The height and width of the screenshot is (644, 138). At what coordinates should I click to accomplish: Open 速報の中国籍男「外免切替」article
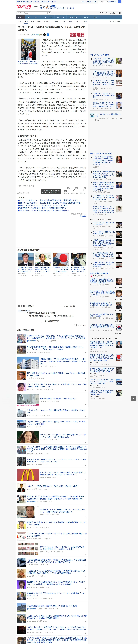tap(58, 399)
